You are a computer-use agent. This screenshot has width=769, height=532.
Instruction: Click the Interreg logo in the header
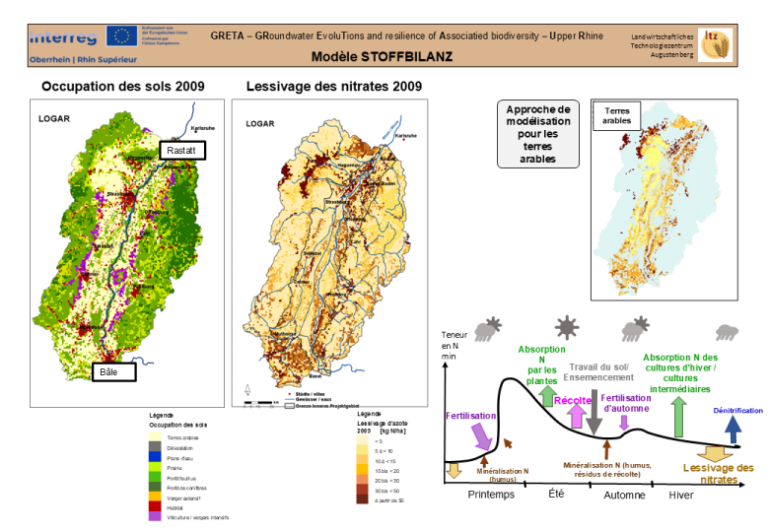(x=64, y=37)
